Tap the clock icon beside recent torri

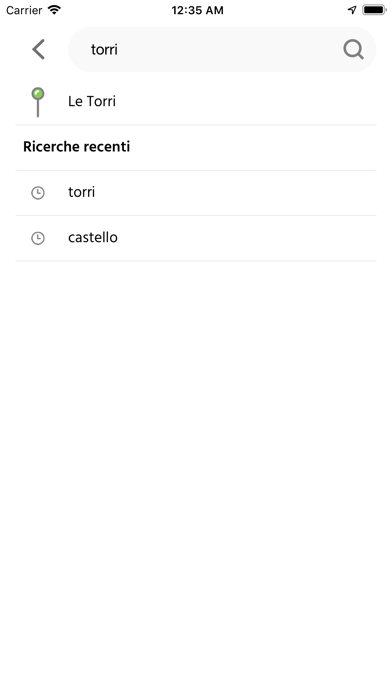(38, 193)
